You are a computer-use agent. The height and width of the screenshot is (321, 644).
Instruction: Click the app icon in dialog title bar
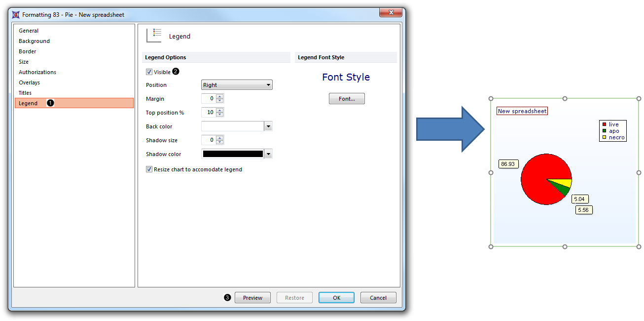(x=16, y=15)
